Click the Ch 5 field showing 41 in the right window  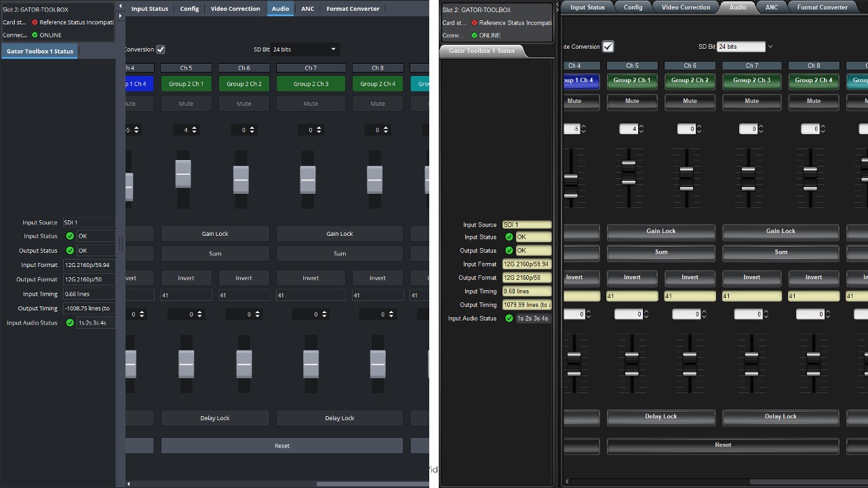click(x=632, y=296)
